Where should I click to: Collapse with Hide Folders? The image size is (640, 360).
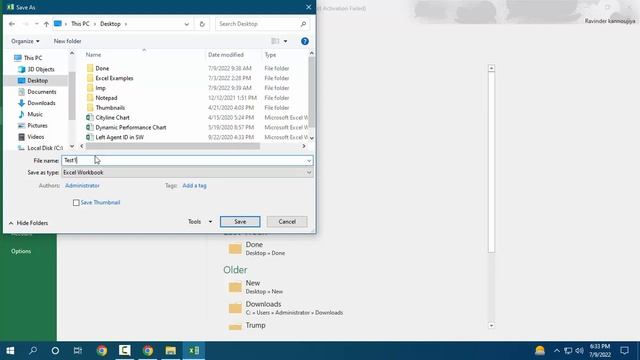(x=28, y=223)
